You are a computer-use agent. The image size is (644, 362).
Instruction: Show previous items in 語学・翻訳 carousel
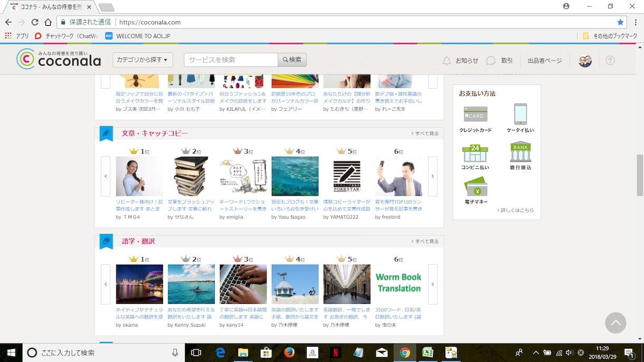(106, 284)
